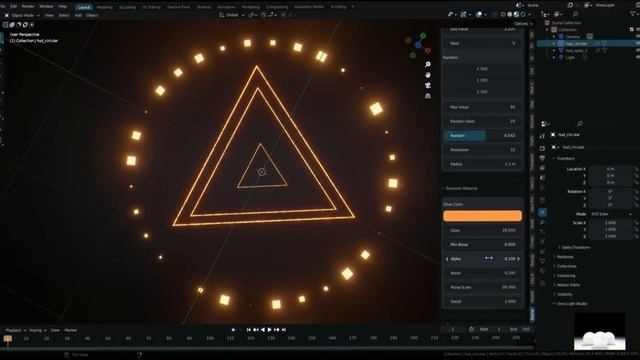Screen dimensions: 640x360
Task: Click the highlighted Random slider
Action: click(x=482, y=136)
